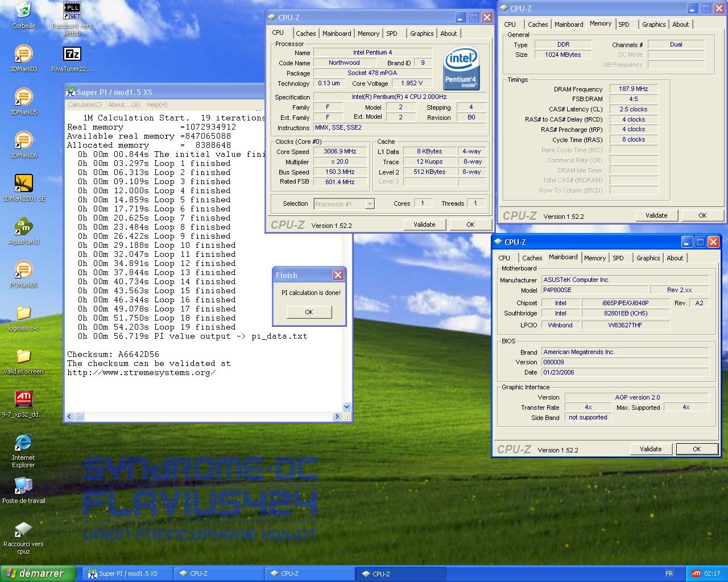
Task: Click Validate in Mainboard CPU-Z window
Action: (651, 449)
